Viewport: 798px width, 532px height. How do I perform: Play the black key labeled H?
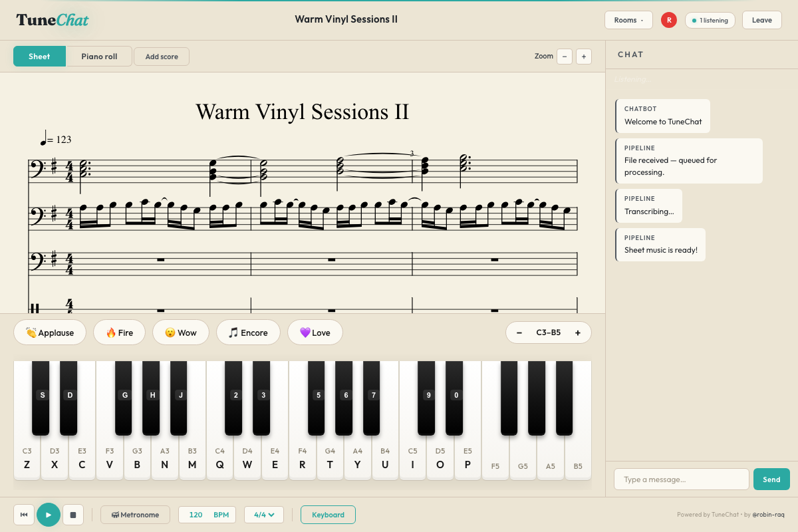(151, 398)
